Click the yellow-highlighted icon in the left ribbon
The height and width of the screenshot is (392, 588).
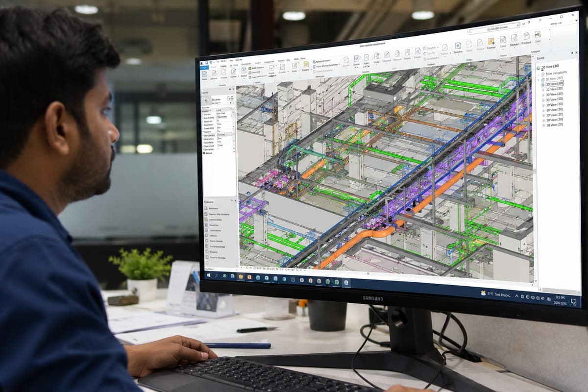(306, 64)
